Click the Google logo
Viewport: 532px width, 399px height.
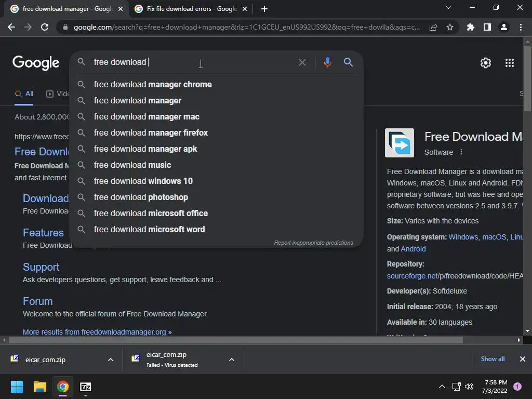(36, 63)
